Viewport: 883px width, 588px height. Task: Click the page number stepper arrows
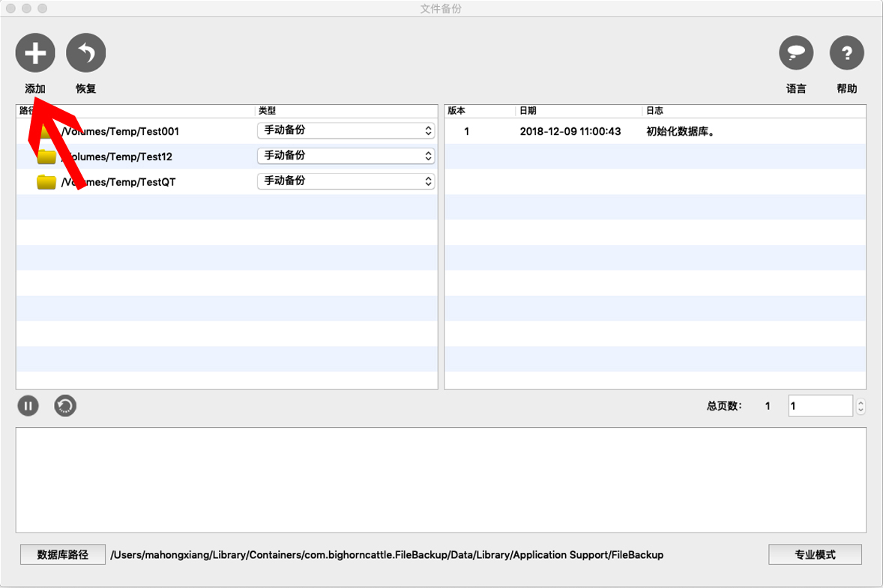point(861,406)
